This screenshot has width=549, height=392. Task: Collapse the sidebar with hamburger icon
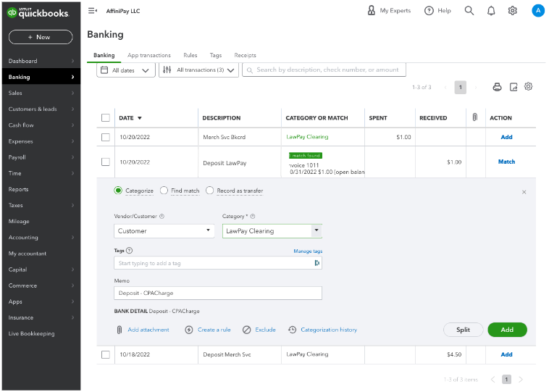tap(93, 11)
